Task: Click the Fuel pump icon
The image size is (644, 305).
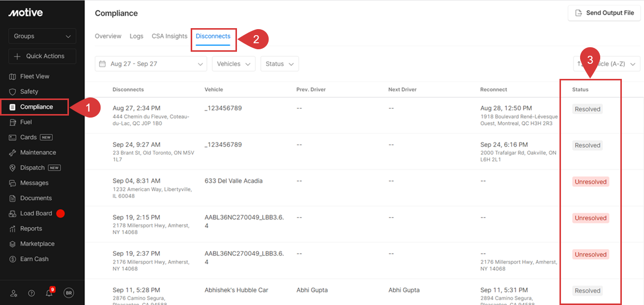Action: [13, 122]
